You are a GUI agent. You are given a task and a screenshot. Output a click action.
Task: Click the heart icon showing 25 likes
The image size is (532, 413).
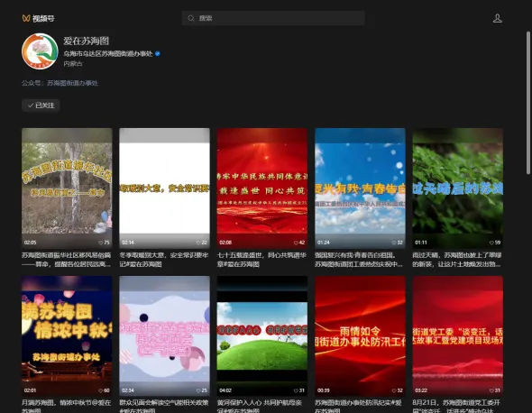pos(198,390)
